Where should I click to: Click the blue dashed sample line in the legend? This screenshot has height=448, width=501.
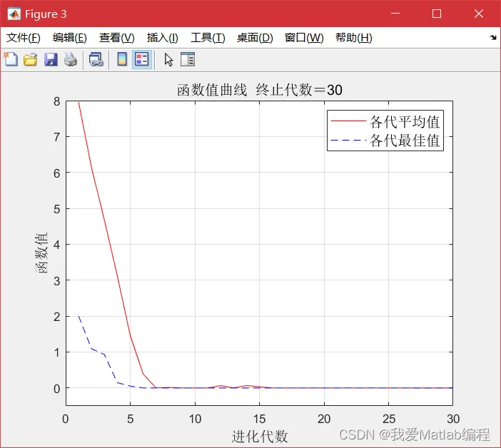(348, 141)
